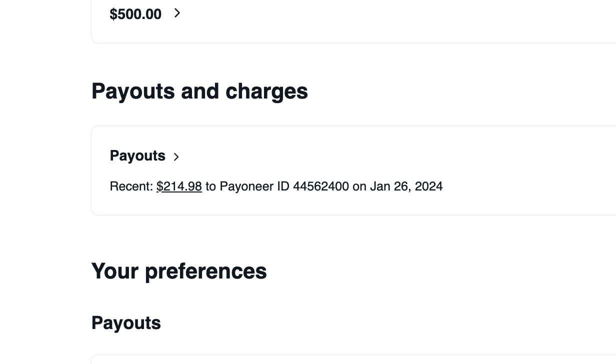
Task: Click blank area of the $500.00 card
Action: pyautogui.click(x=400, y=20)
